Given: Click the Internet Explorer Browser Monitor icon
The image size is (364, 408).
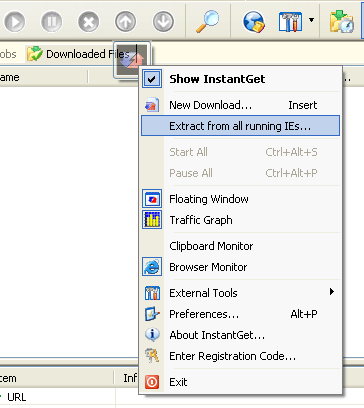Looking at the screenshot, I should [152, 267].
